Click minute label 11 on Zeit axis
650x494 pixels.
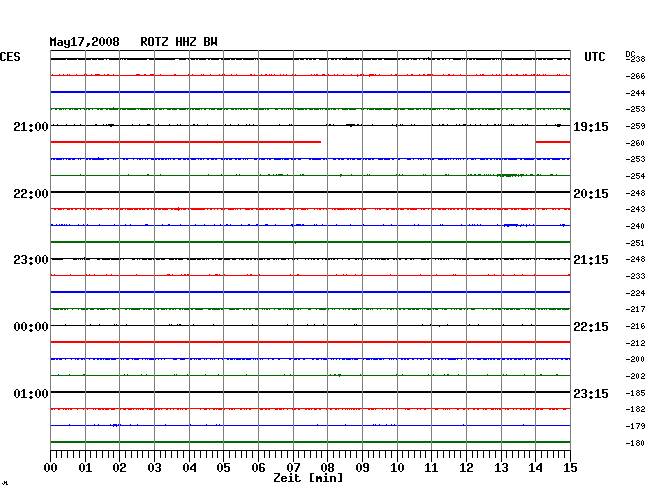(x=431, y=468)
